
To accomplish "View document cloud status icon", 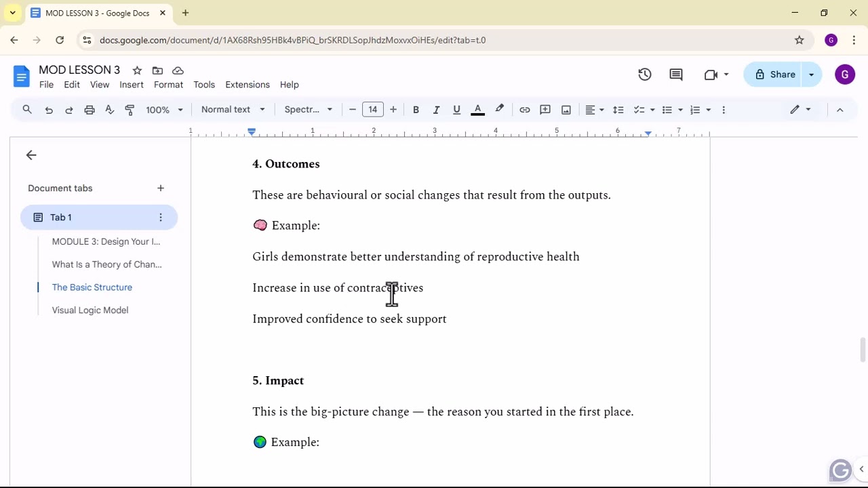I will coord(178,70).
